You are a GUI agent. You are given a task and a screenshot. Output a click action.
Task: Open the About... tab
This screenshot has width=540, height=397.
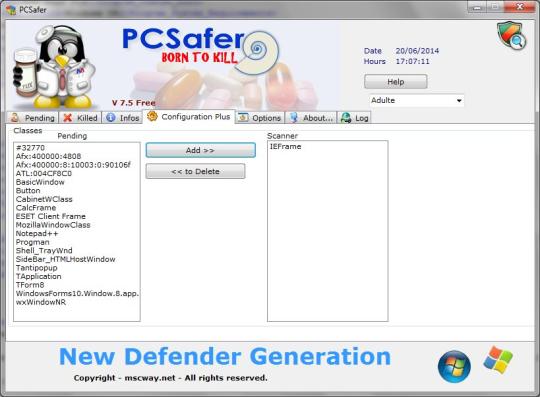click(x=311, y=118)
